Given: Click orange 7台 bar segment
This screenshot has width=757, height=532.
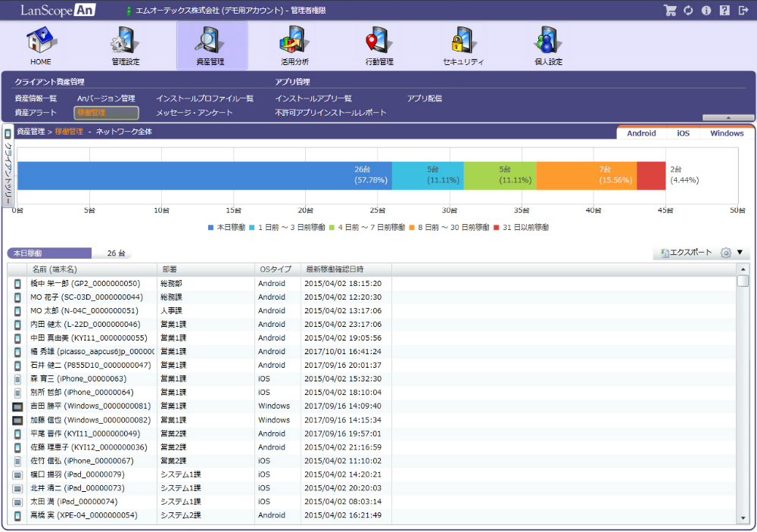Looking at the screenshot, I should pos(586,176).
